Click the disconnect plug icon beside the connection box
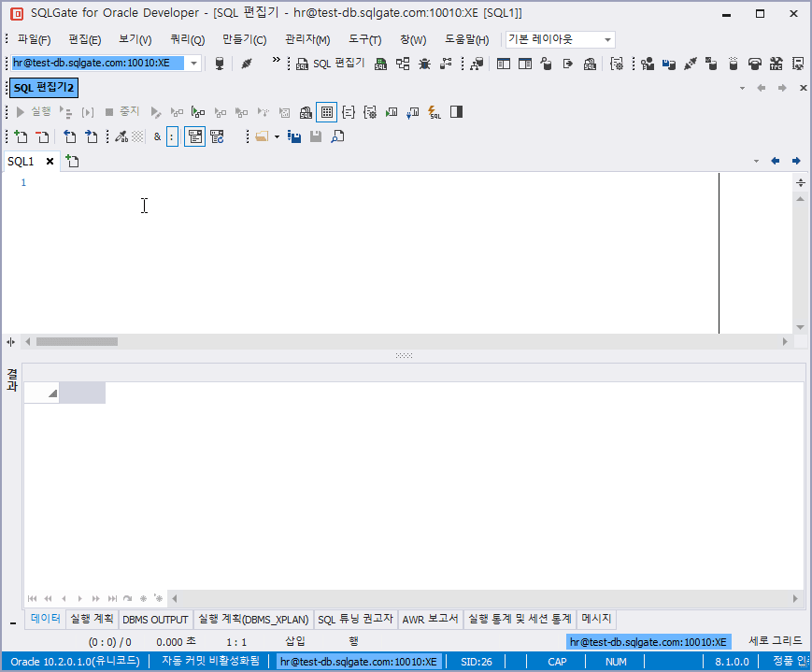Image resolution: width=812 pixels, height=672 pixels. (247, 64)
